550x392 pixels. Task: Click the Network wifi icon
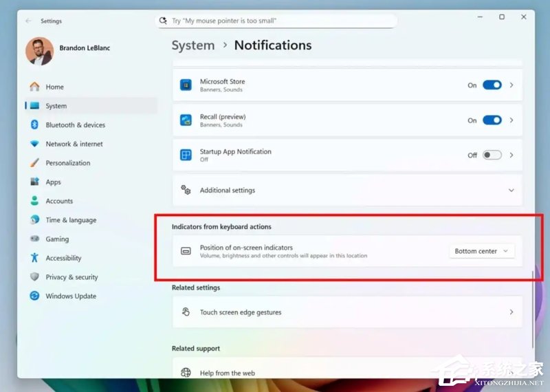[x=34, y=144]
